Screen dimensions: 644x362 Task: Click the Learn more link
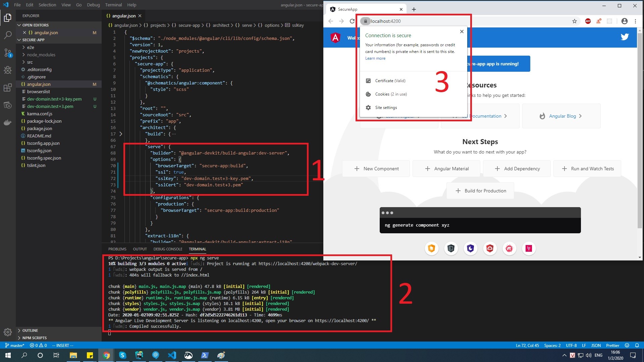375,58
